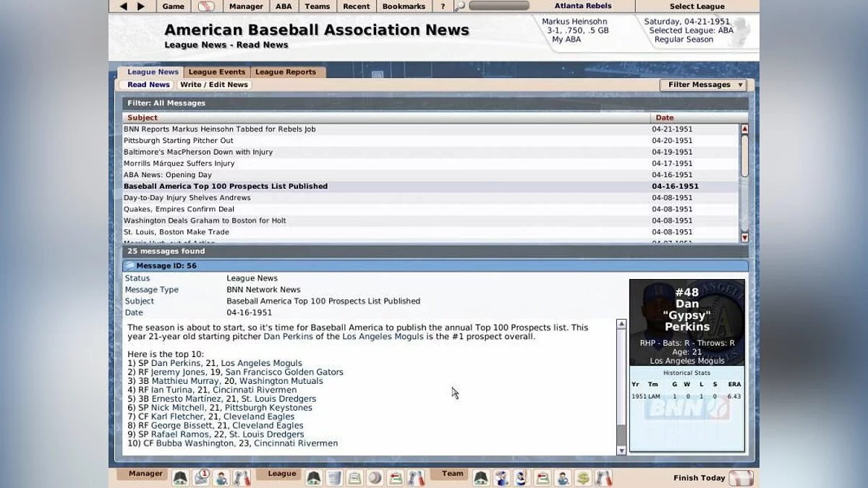Click the Team finances dollar icon
This screenshot has width=868, height=488.
coord(583,477)
